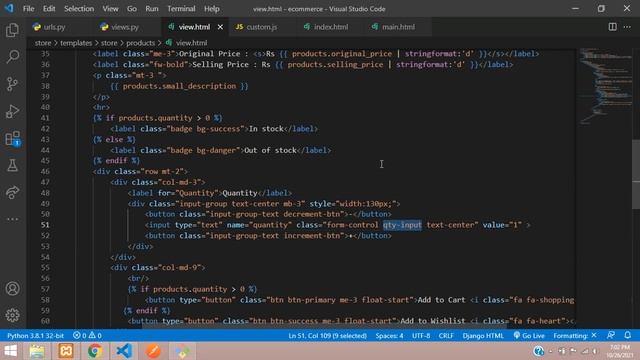640x360 pixels.
Task: Open the Explorer view in activity bar
Action: (12, 30)
